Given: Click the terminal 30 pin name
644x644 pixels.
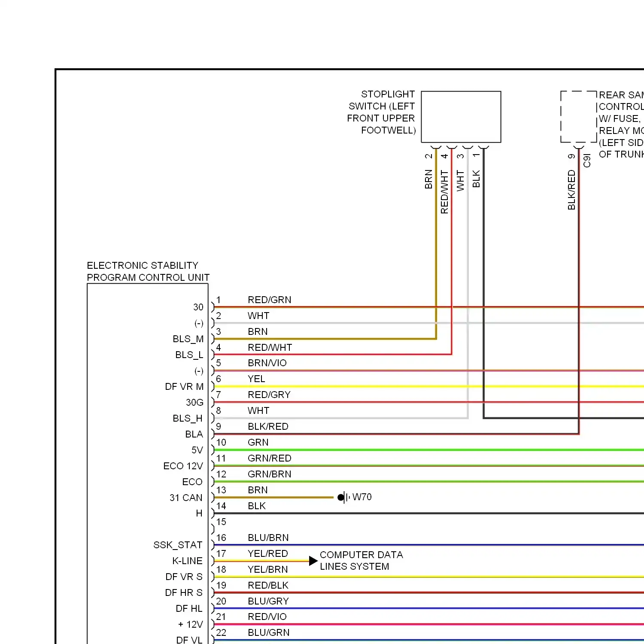Looking at the screenshot, I should tap(198, 307).
